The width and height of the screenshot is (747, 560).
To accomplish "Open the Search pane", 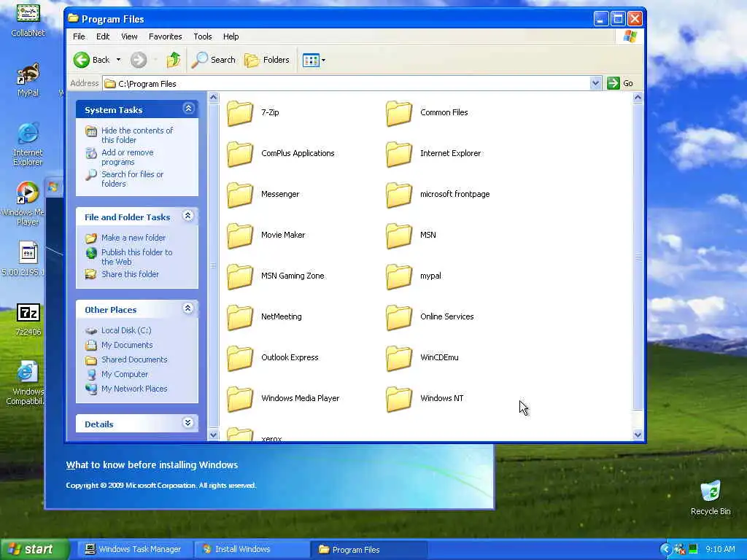I will [x=214, y=60].
